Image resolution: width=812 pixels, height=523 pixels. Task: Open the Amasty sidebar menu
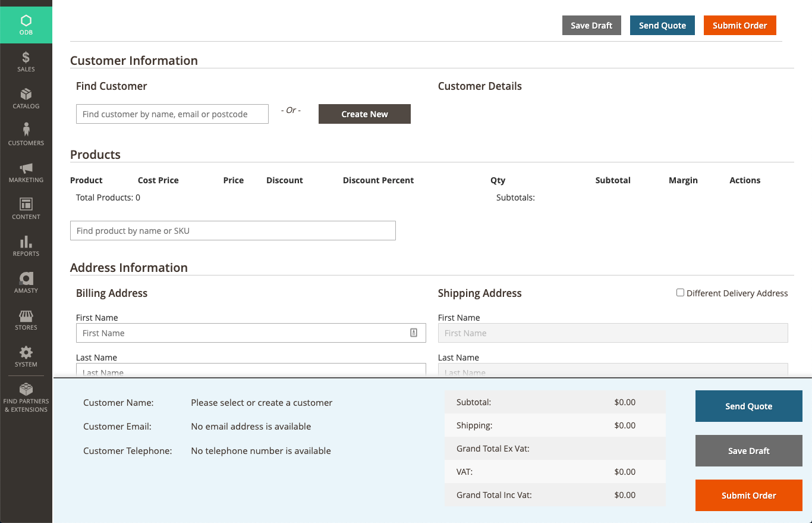26,283
